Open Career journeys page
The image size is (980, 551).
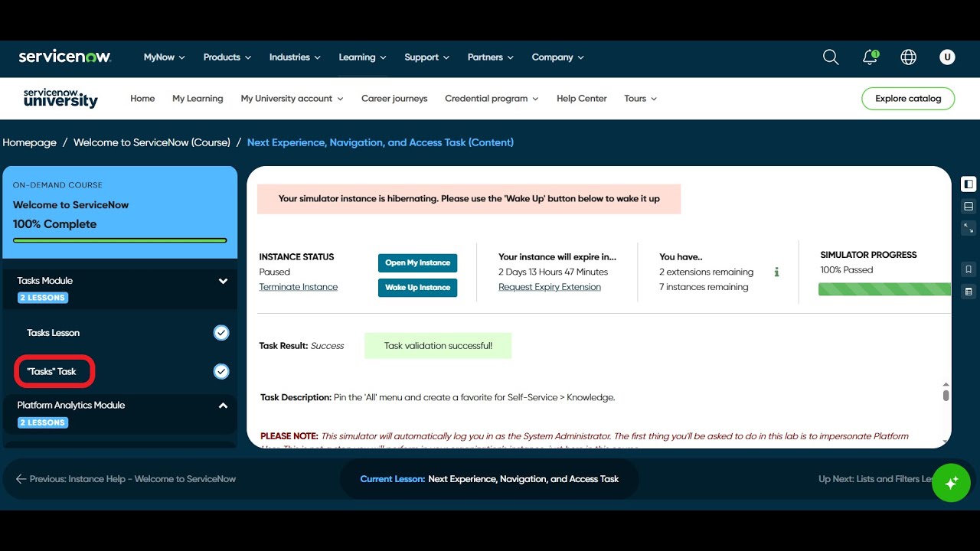tap(394, 99)
